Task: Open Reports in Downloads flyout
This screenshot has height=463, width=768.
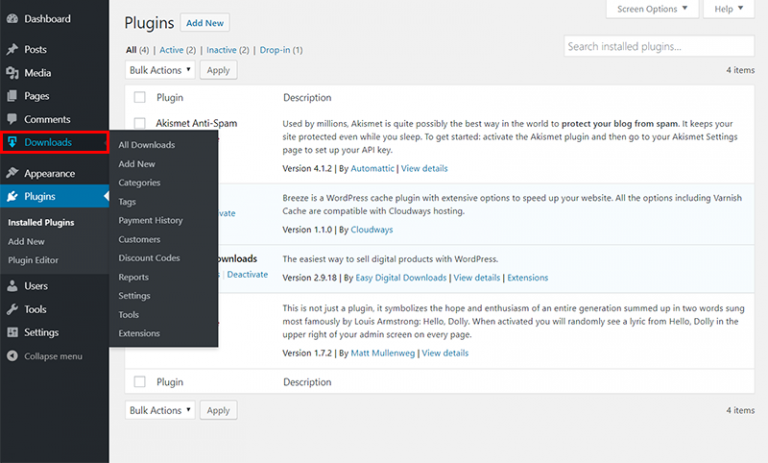Action: point(133,277)
